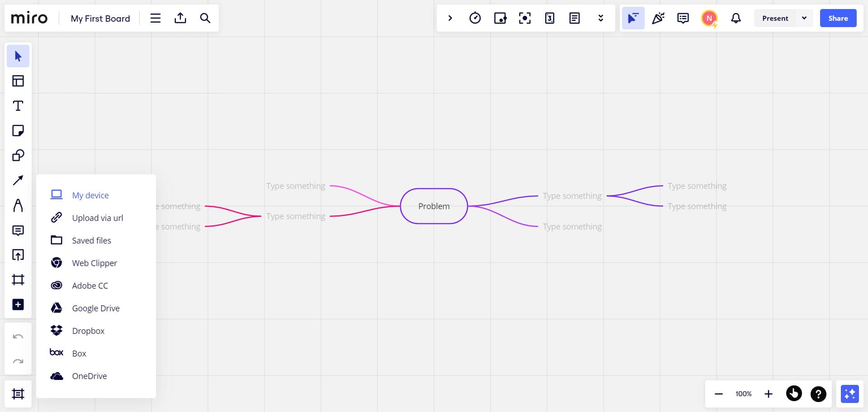Viewport: 868px width, 412px height.
Task: Toggle the frames panel at bottom left
Action: 18,394
